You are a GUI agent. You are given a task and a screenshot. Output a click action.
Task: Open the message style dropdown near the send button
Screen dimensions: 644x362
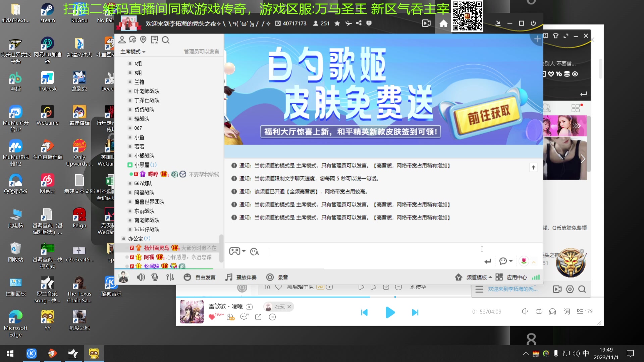click(x=505, y=261)
